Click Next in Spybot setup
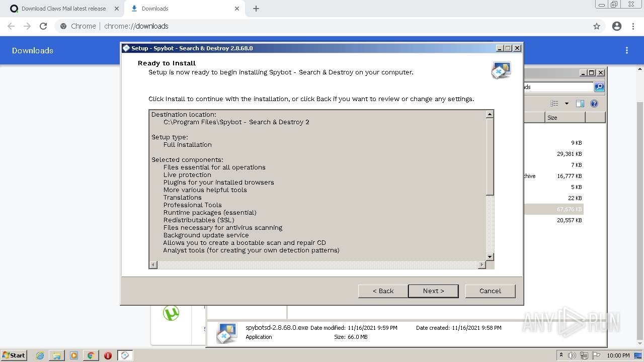 click(433, 291)
